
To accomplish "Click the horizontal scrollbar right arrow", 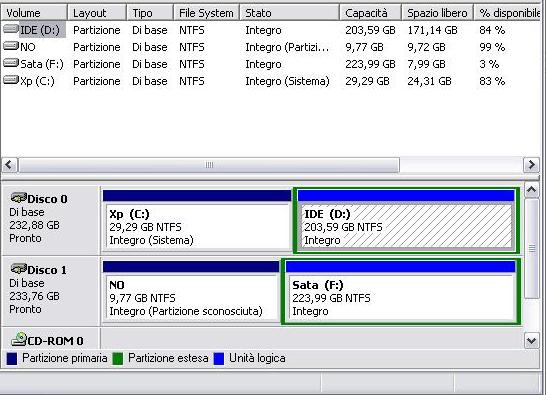I will coord(531,165).
